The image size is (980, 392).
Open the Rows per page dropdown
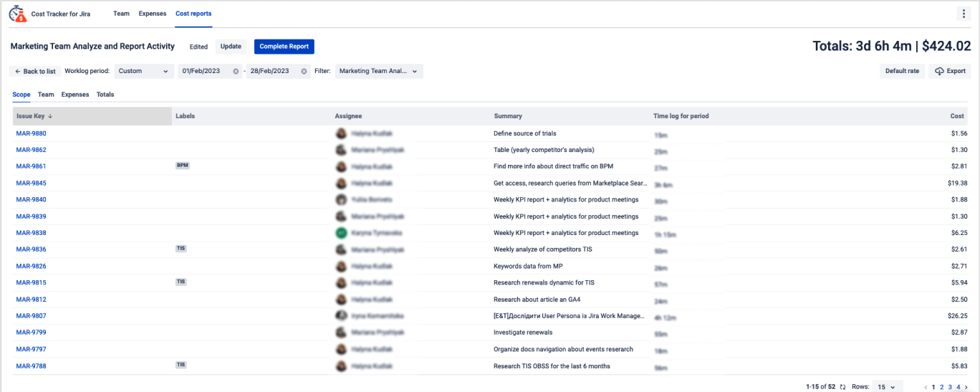tap(888, 387)
